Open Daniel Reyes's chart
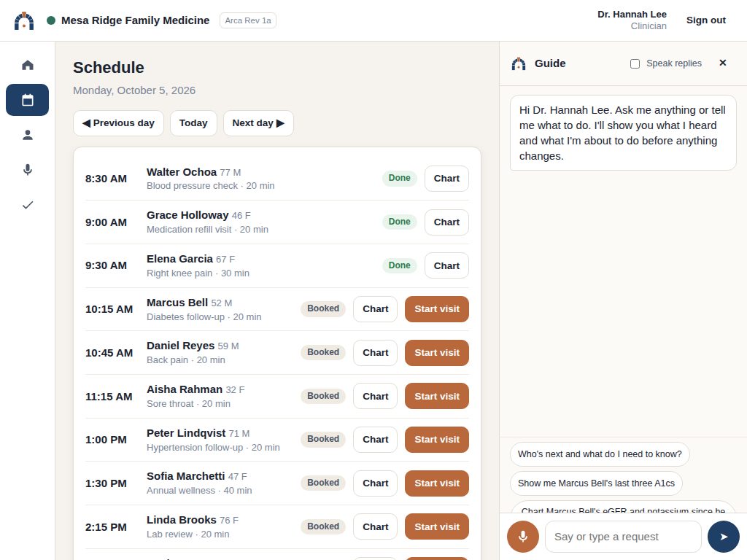This screenshot has width=747, height=560. (x=376, y=353)
